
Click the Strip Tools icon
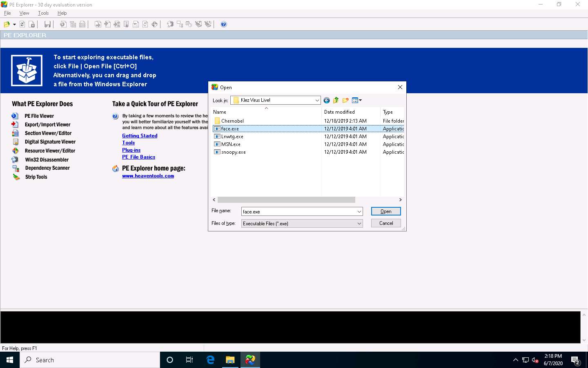click(16, 177)
